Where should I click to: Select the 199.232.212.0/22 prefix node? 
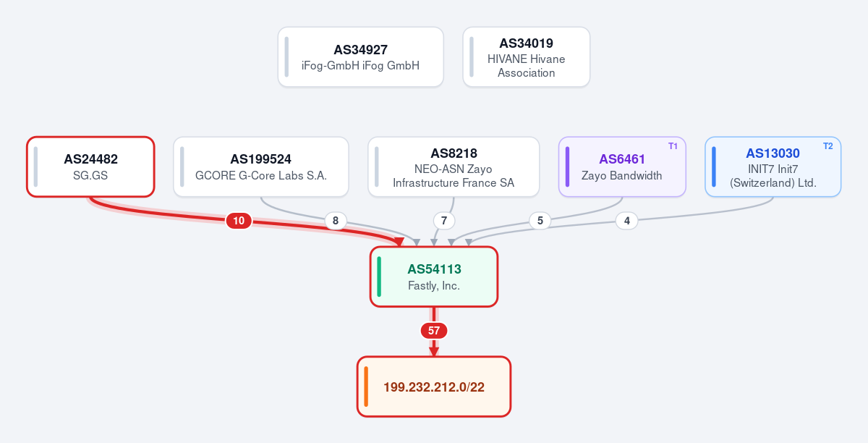coord(434,387)
